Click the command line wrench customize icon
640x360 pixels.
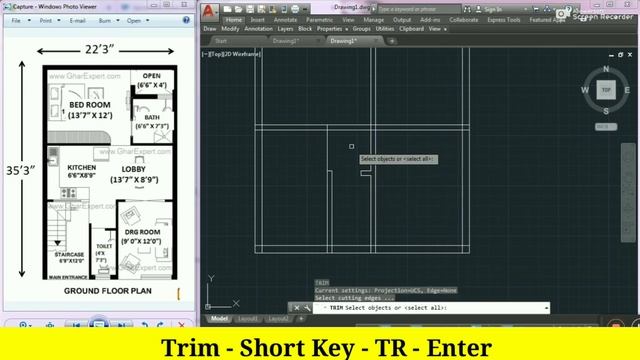point(307,308)
